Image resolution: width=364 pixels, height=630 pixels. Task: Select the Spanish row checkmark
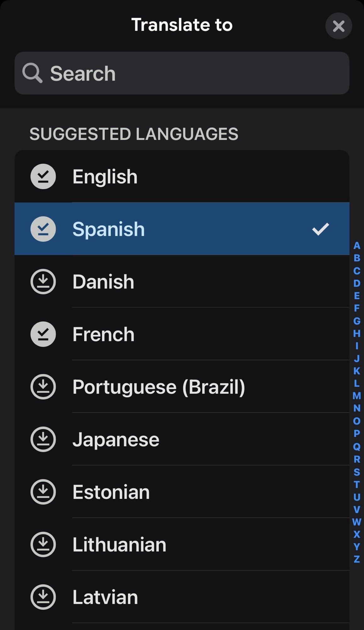click(x=320, y=229)
